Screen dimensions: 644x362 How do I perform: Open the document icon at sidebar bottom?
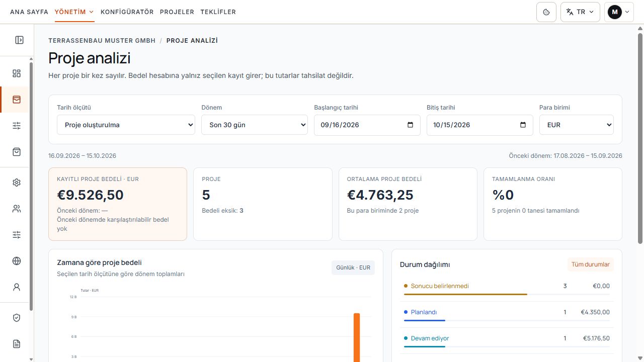coord(17,344)
